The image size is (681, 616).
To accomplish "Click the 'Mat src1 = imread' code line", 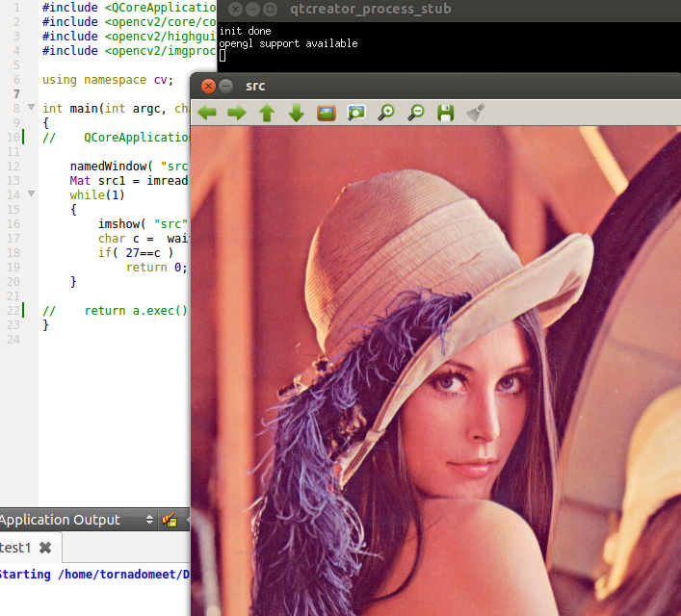I will (x=129, y=181).
